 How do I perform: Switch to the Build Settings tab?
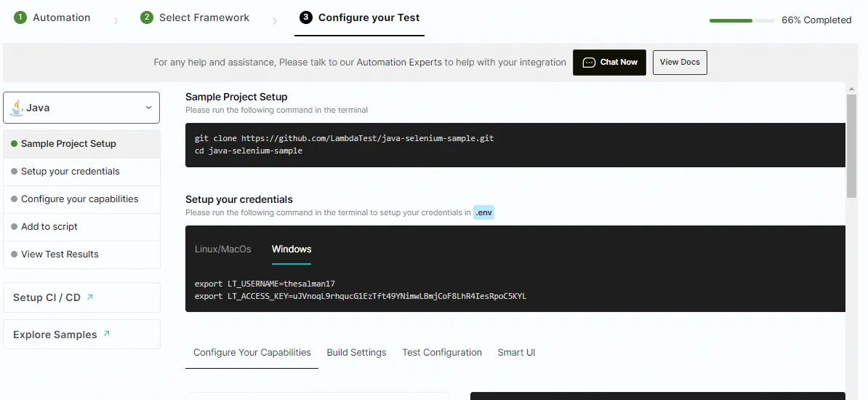pyautogui.click(x=356, y=352)
